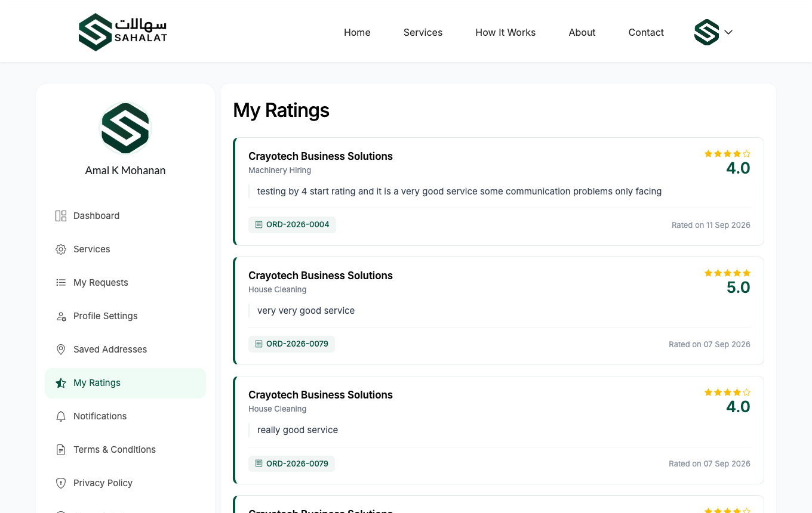Open Terms & Conditions
Viewport: 812px width, 513px height.
(x=125, y=450)
